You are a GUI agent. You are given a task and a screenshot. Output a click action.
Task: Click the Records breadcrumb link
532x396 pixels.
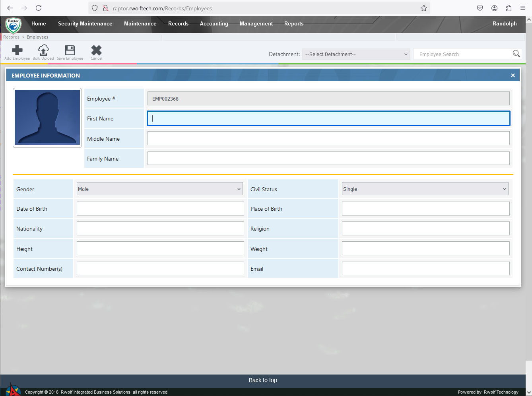pyautogui.click(x=11, y=37)
